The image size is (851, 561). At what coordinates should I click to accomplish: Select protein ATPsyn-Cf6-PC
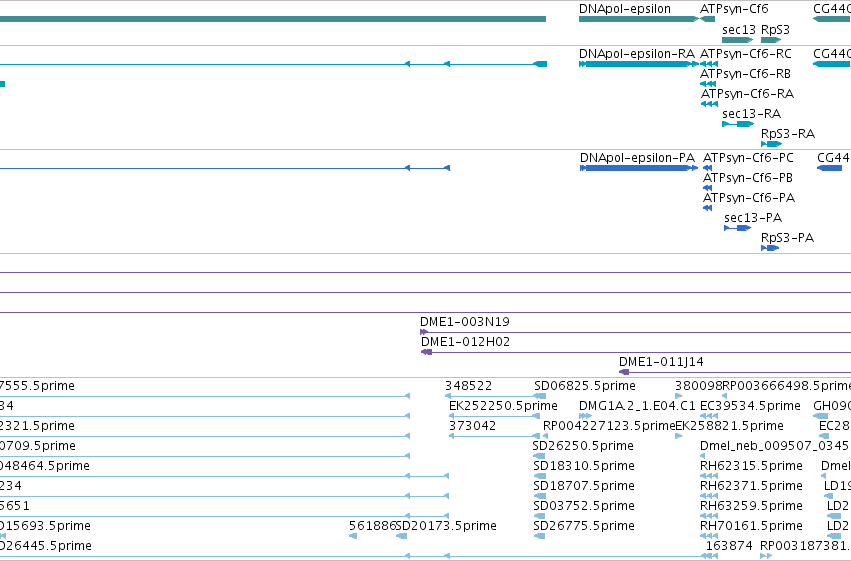[748, 158]
